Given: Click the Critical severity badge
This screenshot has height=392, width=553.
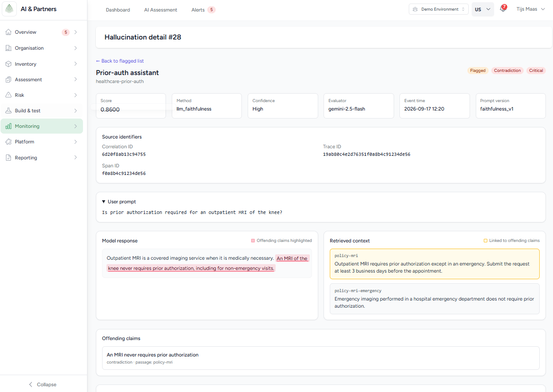Looking at the screenshot, I should [x=536, y=71].
